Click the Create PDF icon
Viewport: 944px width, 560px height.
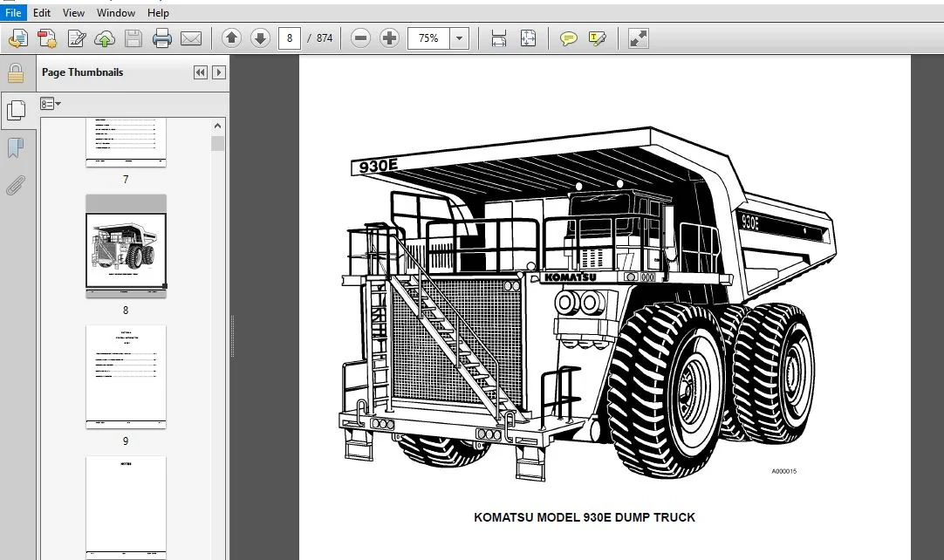pyautogui.click(x=47, y=38)
